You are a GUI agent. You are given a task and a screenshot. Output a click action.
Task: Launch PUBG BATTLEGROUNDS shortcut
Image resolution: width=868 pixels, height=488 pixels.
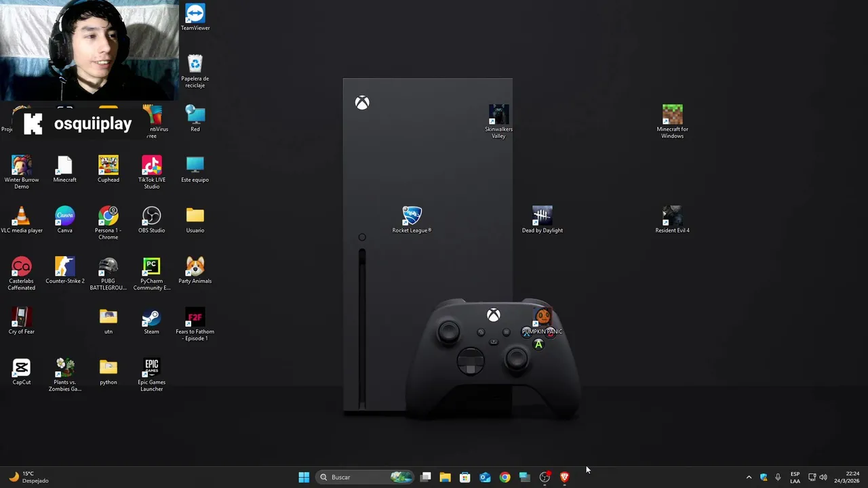(108, 274)
